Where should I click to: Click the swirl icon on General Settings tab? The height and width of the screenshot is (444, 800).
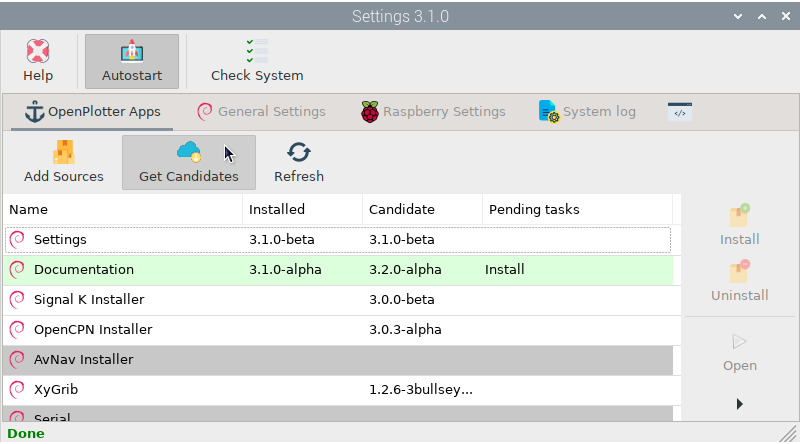(x=205, y=112)
